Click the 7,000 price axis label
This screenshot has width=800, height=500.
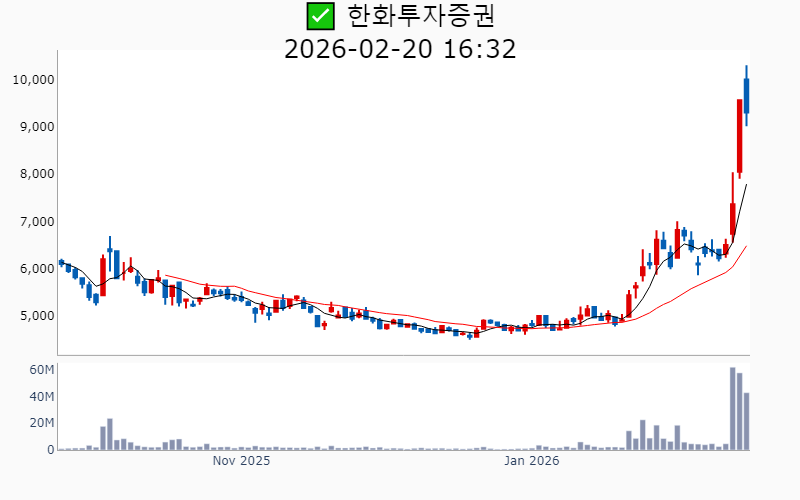(x=35, y=221)
